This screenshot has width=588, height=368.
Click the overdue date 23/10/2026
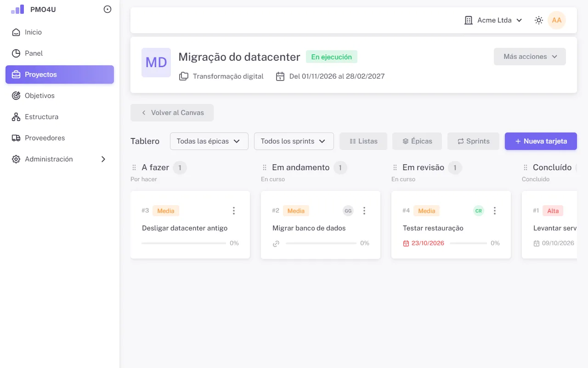[x=428, y=243]
